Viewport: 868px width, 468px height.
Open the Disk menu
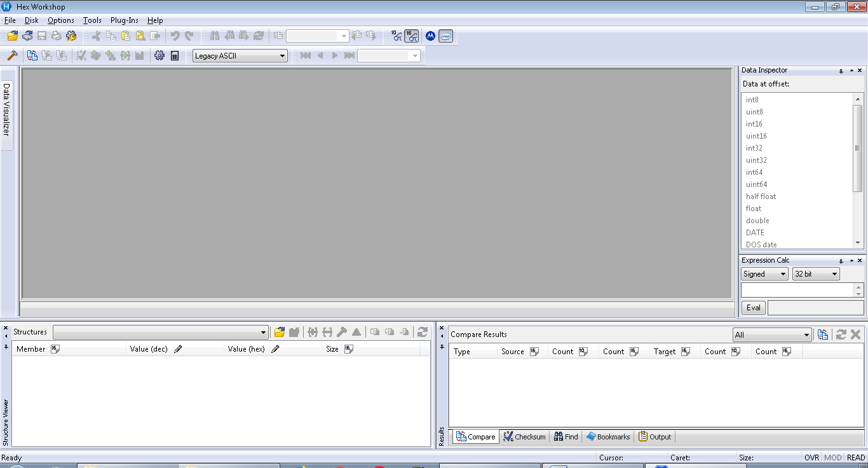(x=32, y=20)
